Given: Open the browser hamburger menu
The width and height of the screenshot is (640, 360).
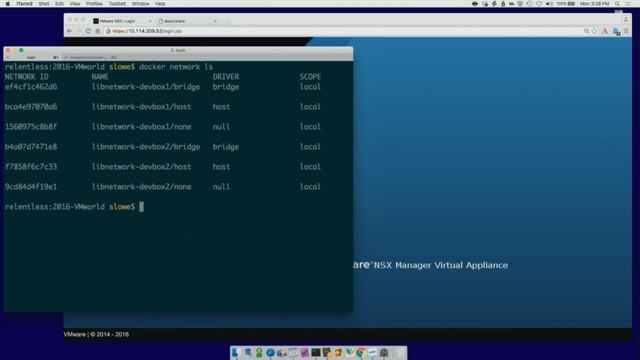Looking at the screenshot, I should [x=626, y=31].
